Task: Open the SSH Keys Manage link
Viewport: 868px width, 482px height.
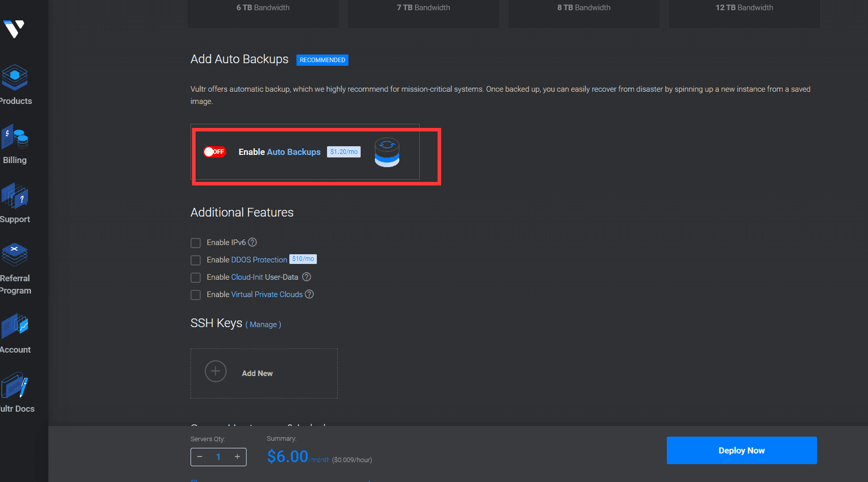Action: point(263,325)
